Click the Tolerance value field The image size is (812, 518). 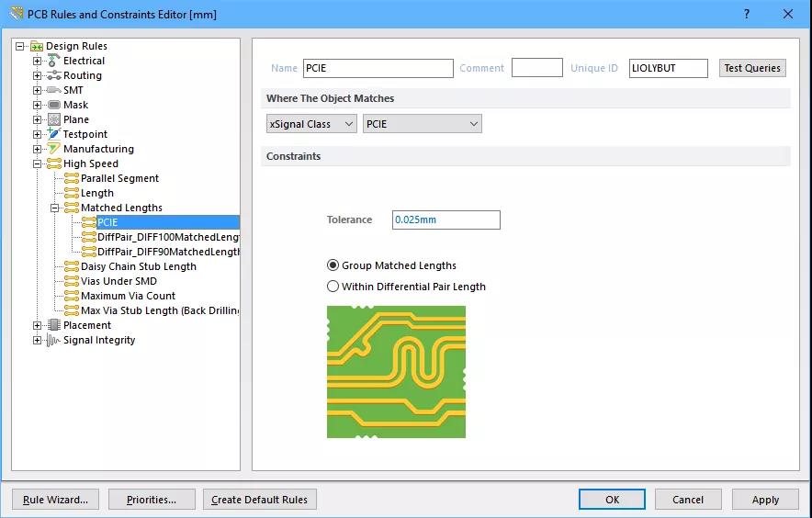445,220
